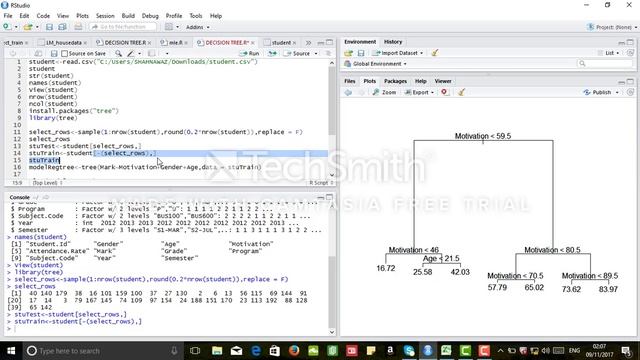Open the R Script file type selector

pos(321,183)
